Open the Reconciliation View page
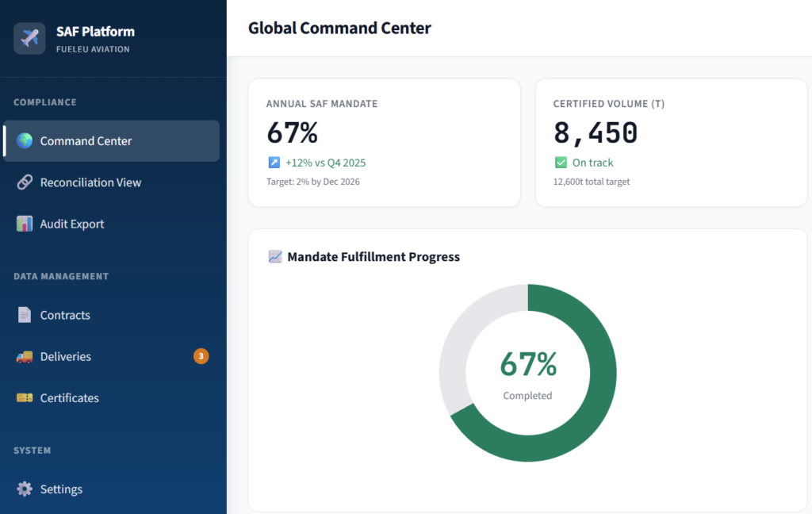The image size is (812, 514). 90,182
